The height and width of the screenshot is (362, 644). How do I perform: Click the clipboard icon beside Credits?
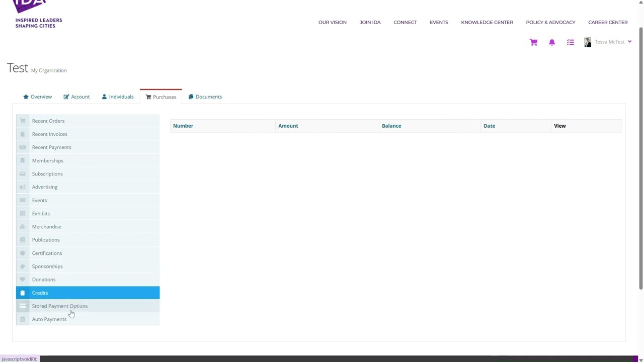[x=22, y=293]
